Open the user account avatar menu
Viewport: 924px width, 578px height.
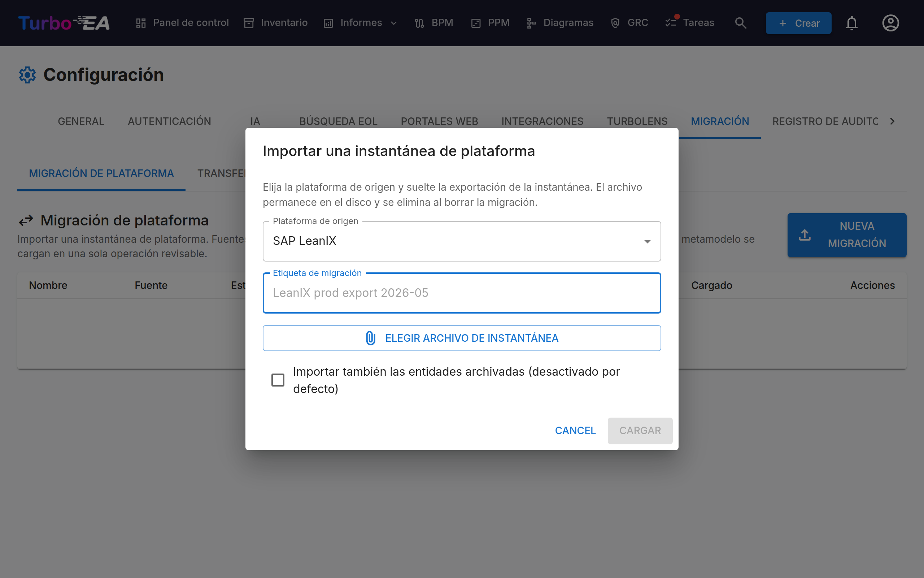pyautogui.click(x=890, y=23)
